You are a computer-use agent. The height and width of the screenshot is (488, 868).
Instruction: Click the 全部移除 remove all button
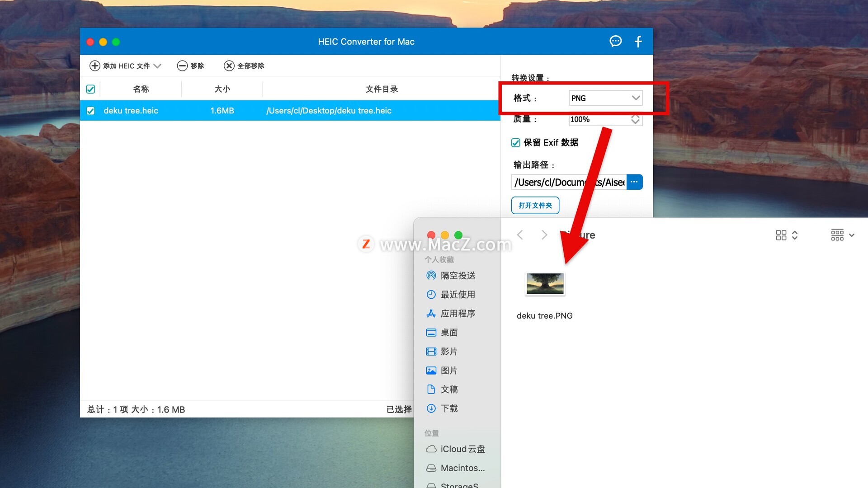point(244,66)
